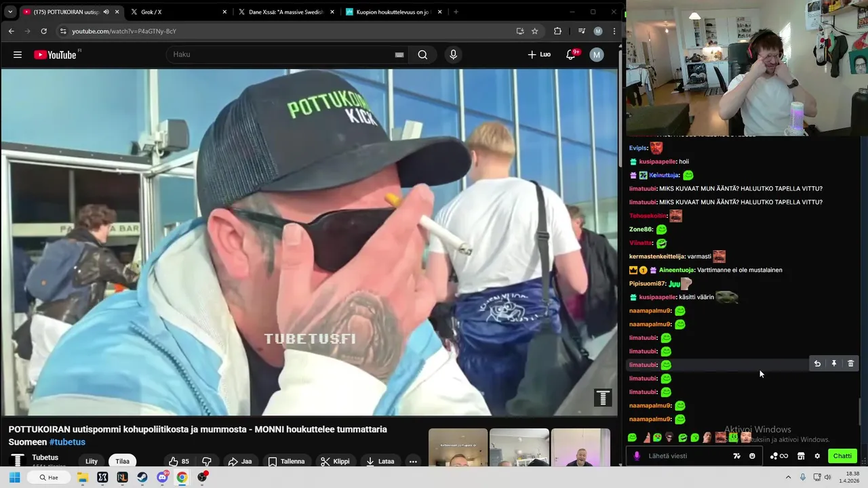
Task: Expand the tab search dropdown arrow
Action: (10, 12)
